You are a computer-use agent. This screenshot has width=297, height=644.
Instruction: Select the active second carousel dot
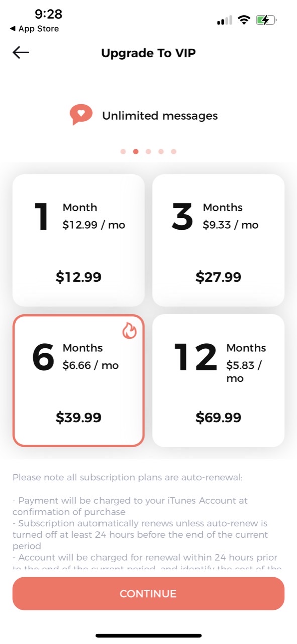(x=136, y=151)
